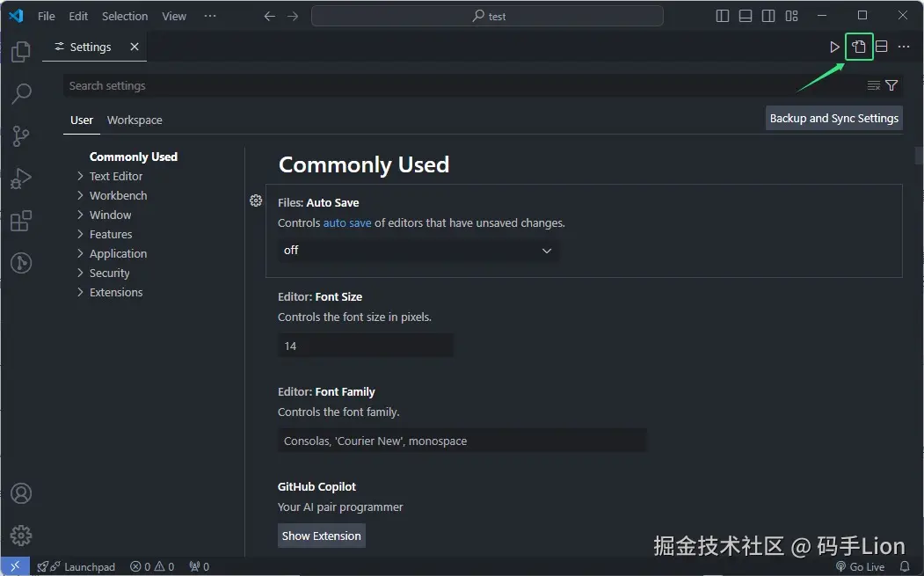Click the Run play icon in editor toolbar
This screenshot has height=576, width=924.
point(834,47)
